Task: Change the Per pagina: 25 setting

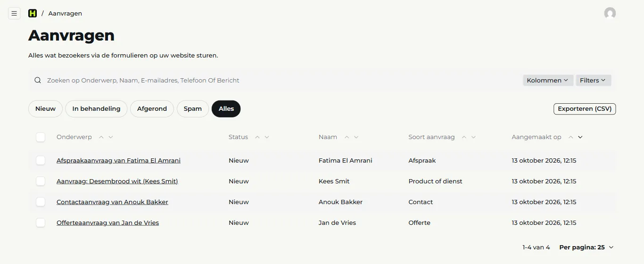Action: 586,247
